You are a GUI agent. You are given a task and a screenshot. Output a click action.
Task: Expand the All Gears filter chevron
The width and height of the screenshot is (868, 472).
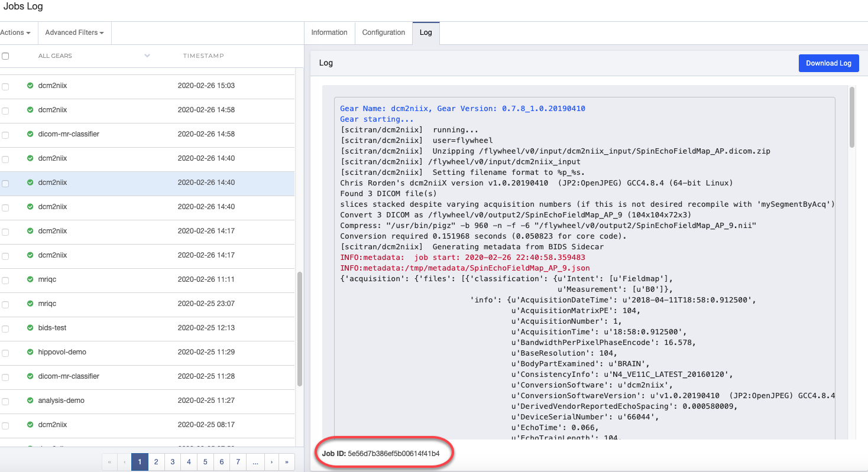[x=147, y=56]
